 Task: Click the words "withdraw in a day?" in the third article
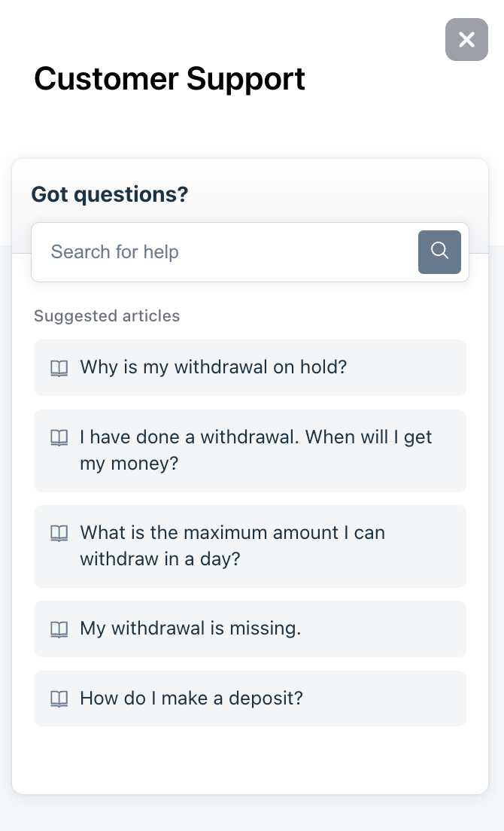160,559
